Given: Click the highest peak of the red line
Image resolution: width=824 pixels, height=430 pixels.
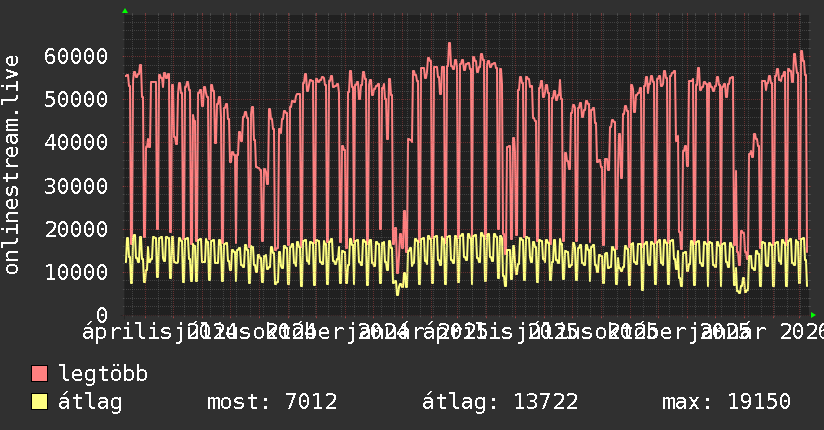Looking at the screenshot, I should coord(449,43).
